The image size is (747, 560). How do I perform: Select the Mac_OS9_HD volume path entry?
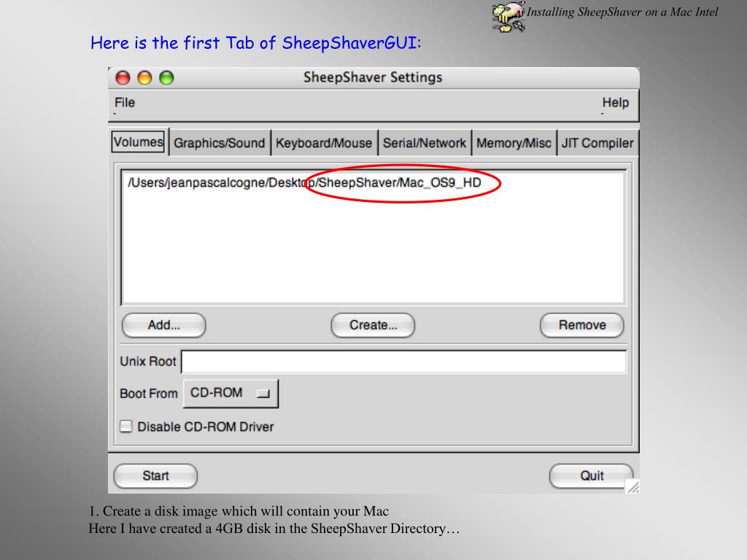point(304,183)
